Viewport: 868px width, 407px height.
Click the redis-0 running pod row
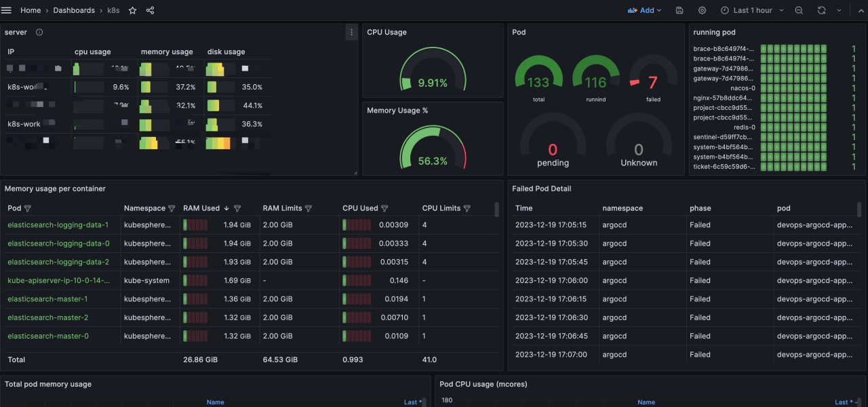[775, 127]
